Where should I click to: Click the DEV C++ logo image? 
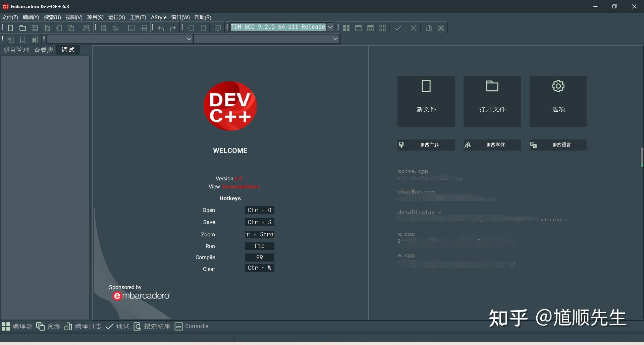[x=230, y=106]
